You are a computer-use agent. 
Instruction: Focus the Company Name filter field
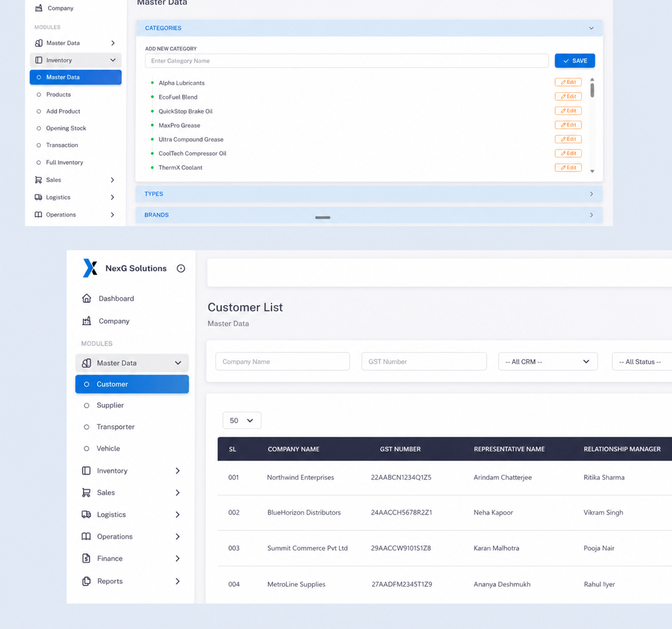tap(283, 362)
